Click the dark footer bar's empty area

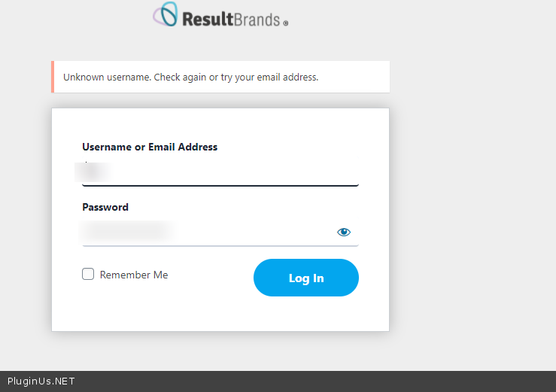316,381
